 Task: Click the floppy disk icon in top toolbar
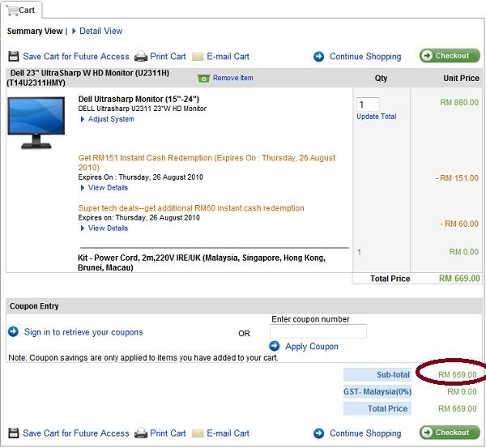[13, 56]
